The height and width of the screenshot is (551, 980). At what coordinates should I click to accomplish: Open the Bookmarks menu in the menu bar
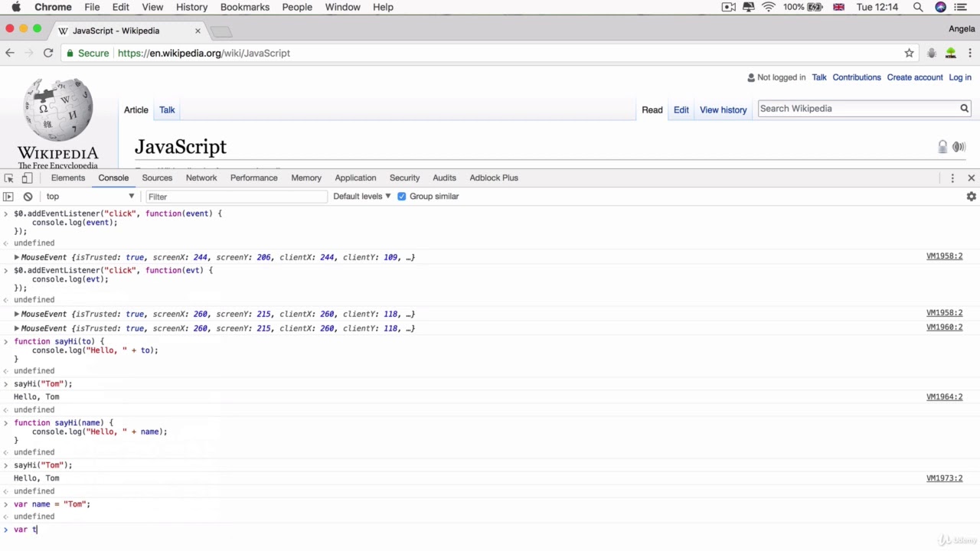pos(245,7)
